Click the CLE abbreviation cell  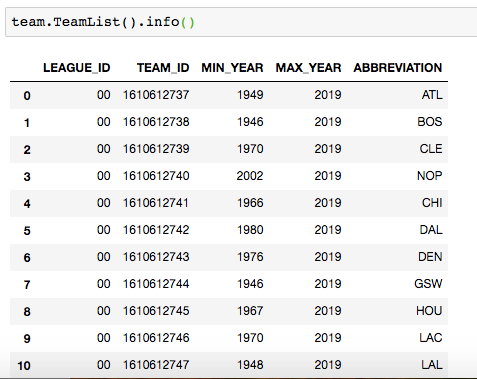click(431, 149)
